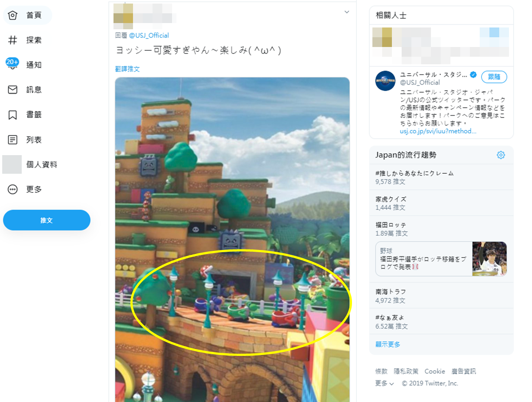Open the lists icon
The height and width of the screenshot is (402, 532).
click(13, 140)
